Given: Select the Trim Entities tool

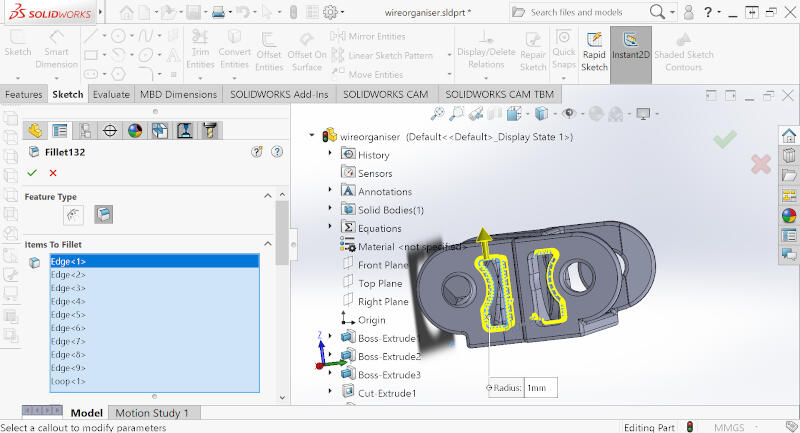Looking at the screenshot, I should (200, 50).
